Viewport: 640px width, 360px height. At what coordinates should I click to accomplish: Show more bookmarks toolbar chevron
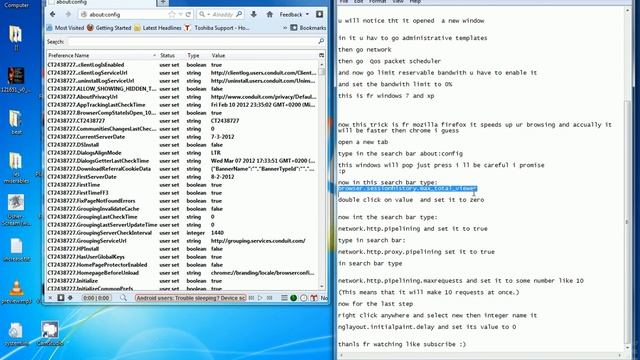pyautogui.click(x=285, y=28)
